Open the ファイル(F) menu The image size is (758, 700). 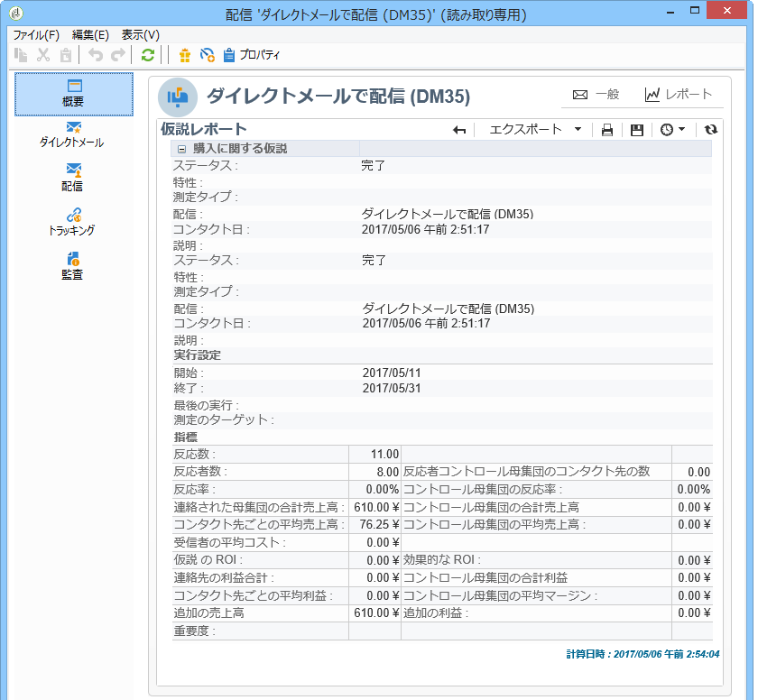point(36,35)
